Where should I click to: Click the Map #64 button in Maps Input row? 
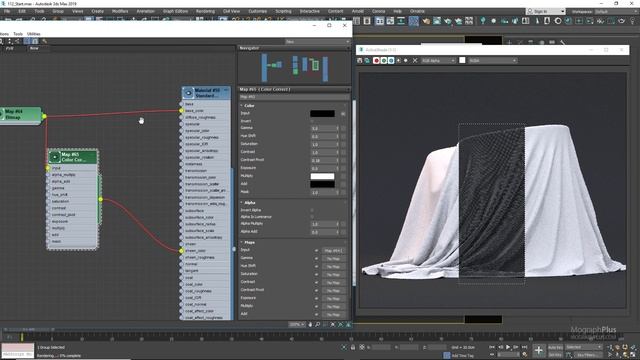[333, 251]
